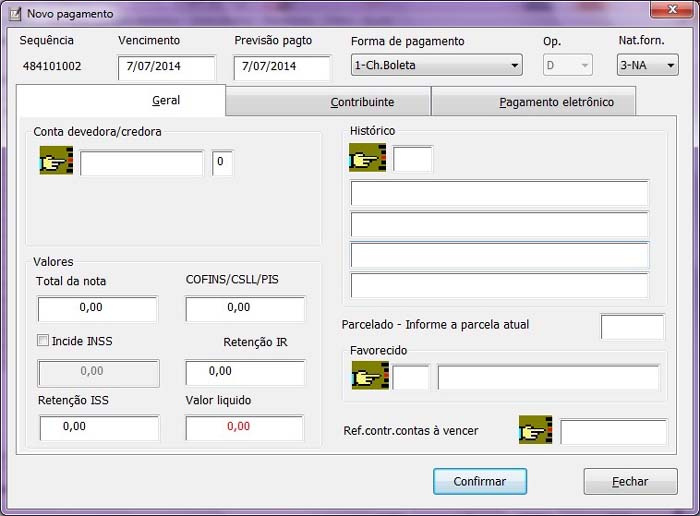Click the Ref.contr.contas à vencer hand icon
700x516 pixels.
[x=536, y=431]
